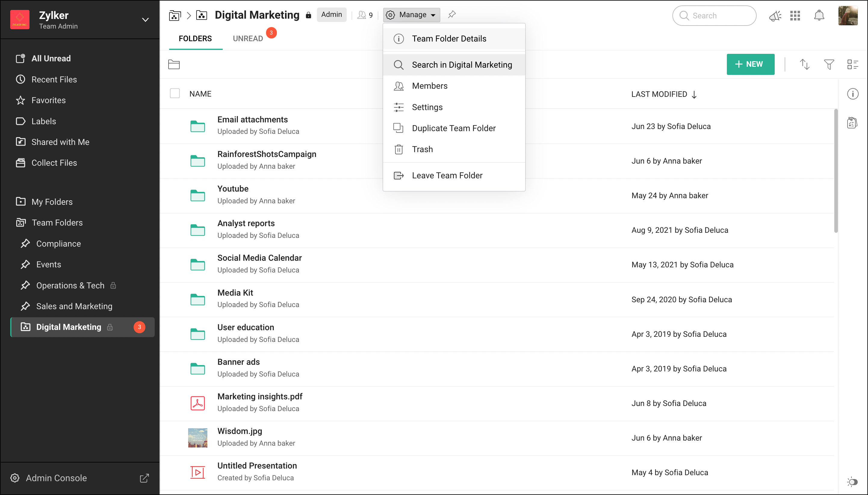This screenshot has width=868, height=495.
Task: Open the Admin Console link
Action: 56,478
